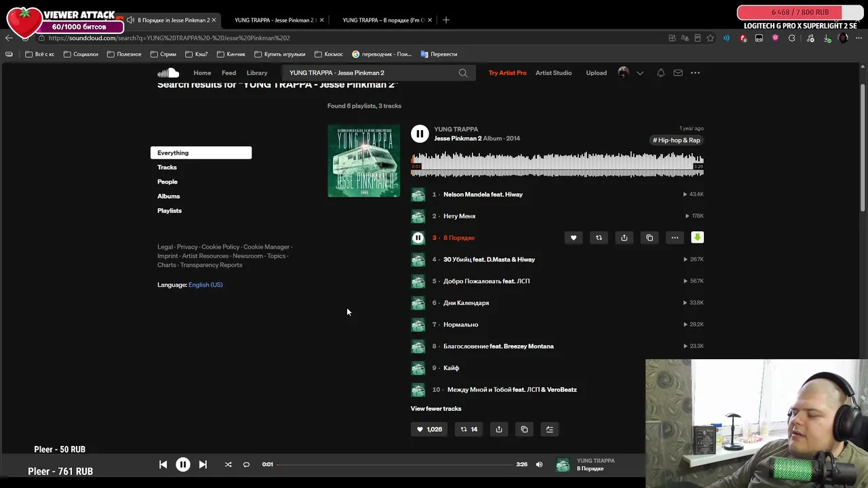
Task: Share the track В Порядке
Action: click(624, 238)
